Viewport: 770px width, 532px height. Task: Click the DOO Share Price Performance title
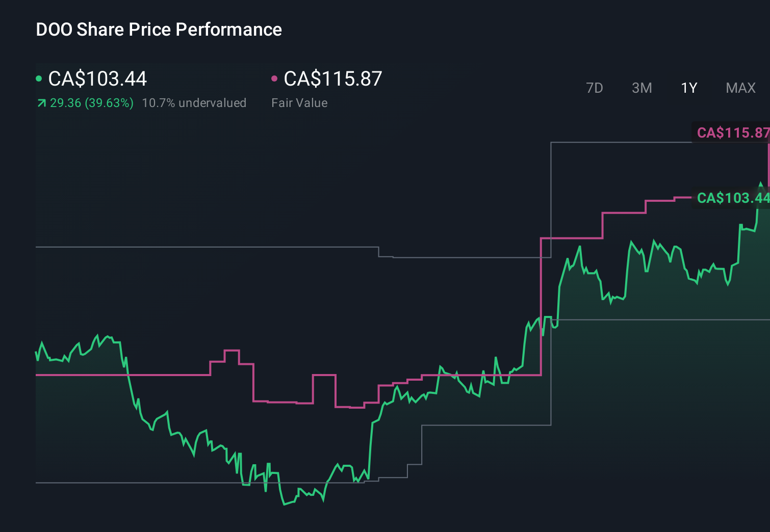(159, 30)
